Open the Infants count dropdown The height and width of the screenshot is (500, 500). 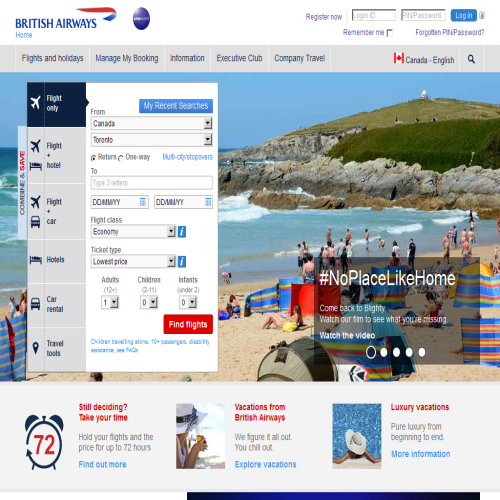(x=188, y=302)
